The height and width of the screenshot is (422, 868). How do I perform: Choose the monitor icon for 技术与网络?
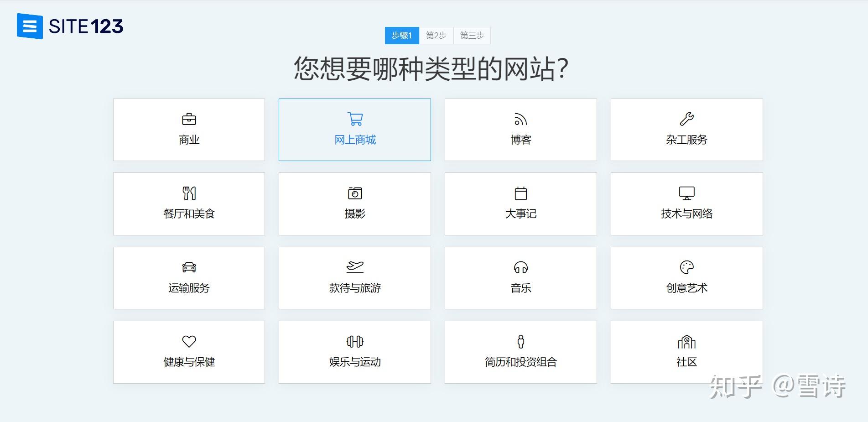click(x=686, y=193)
